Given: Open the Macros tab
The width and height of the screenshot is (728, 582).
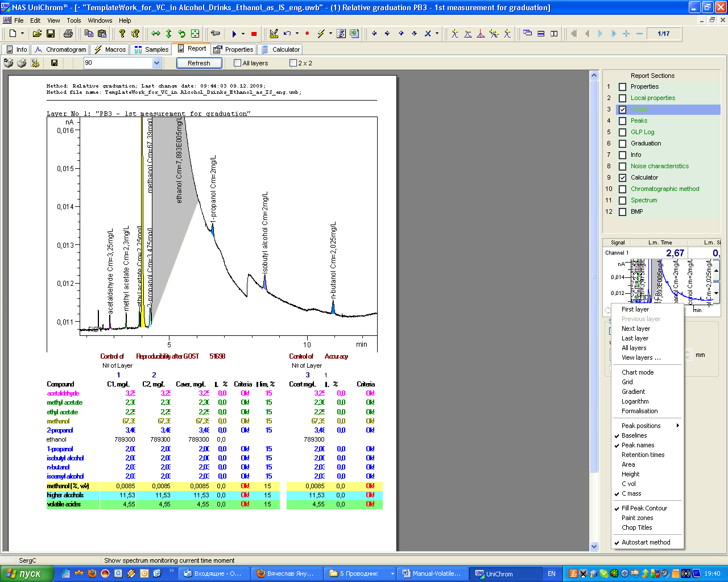Looking at the screenshot, I should pos(110,49).
